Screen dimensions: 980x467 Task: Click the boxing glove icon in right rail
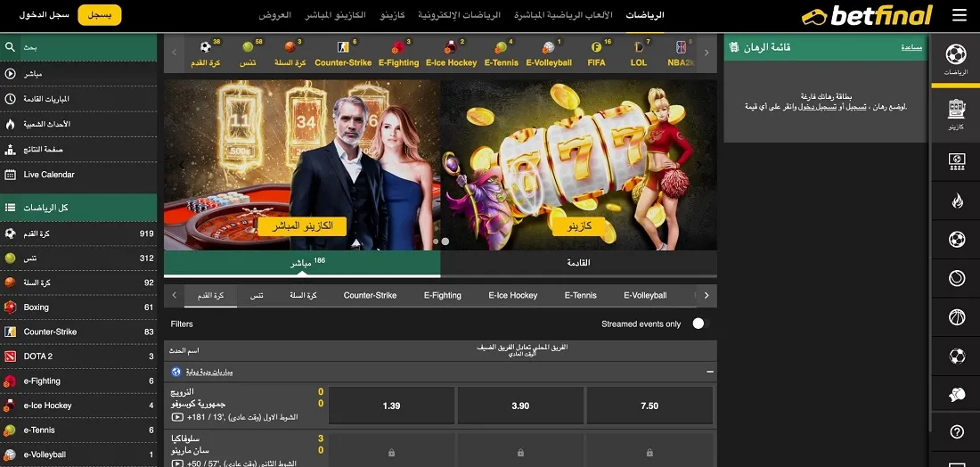957,395
